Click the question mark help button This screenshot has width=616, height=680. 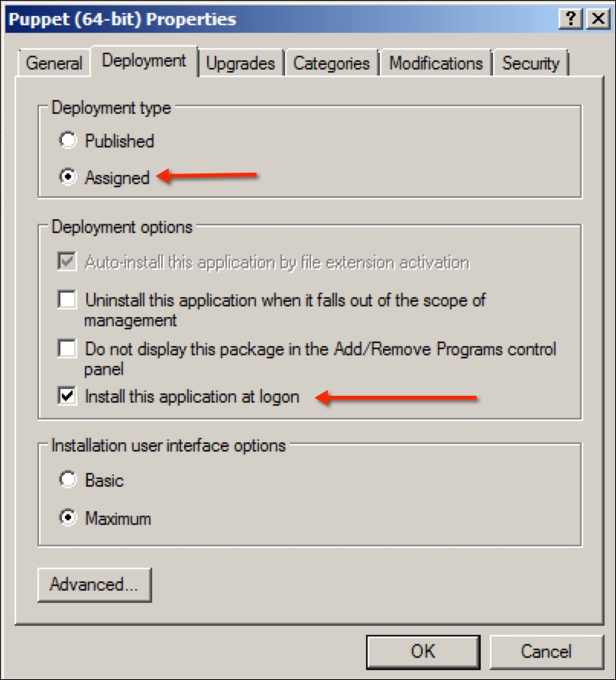coord(570,19)
